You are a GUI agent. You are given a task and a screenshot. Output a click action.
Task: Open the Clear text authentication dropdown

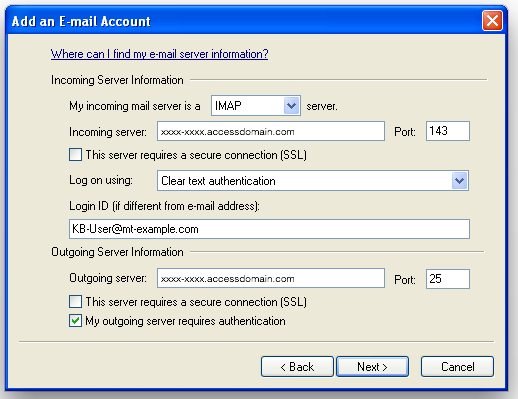click(313, 181)
